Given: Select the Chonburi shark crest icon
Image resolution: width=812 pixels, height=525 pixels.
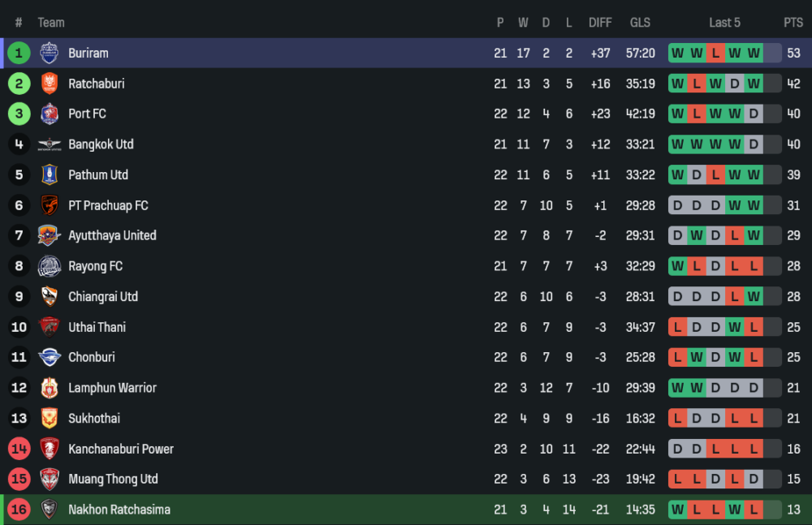Looking at the screenshot, I should click(50, 357).
